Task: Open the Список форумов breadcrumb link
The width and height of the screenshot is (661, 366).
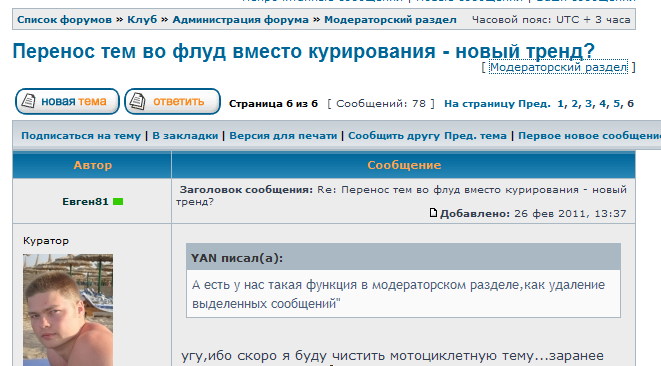Action: (64, 20)
